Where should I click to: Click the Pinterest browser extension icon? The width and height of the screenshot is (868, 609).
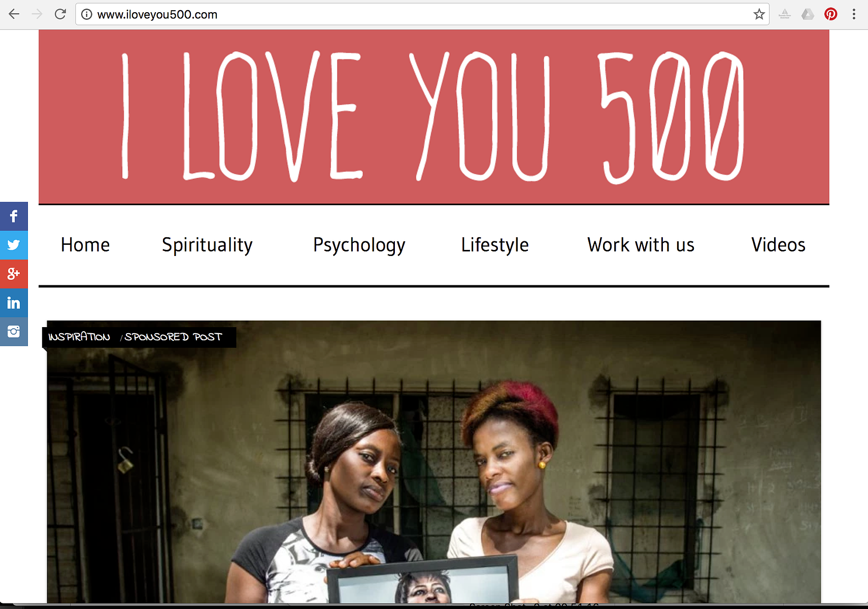tap(830, 14)
